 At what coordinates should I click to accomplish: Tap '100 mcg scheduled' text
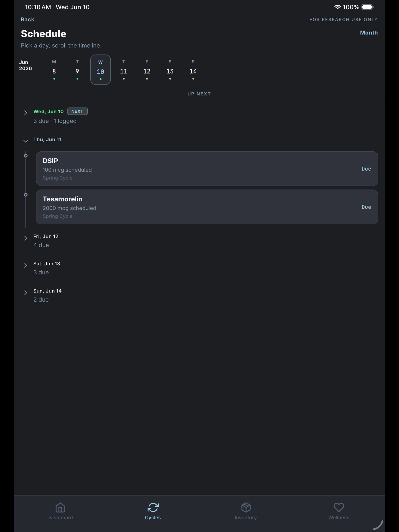pos(67,170)
